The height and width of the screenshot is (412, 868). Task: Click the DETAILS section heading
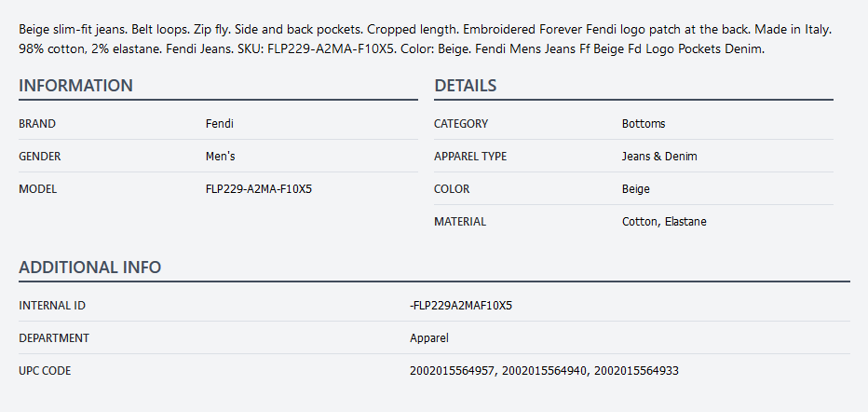pyautogui.click(x=465, y=86)
